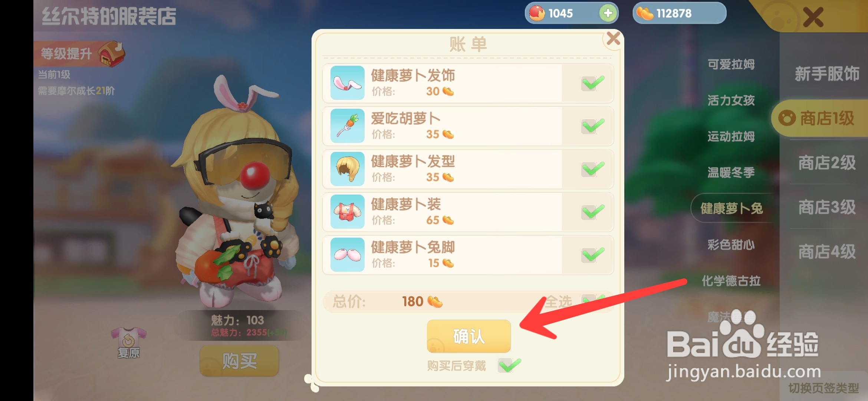Open the 新手服饰 tab

(827, 74)
